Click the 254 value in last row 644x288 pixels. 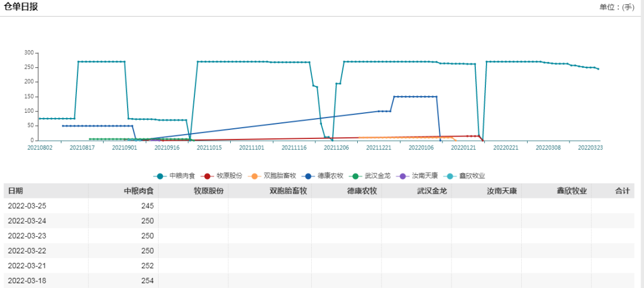click(147, 280)
